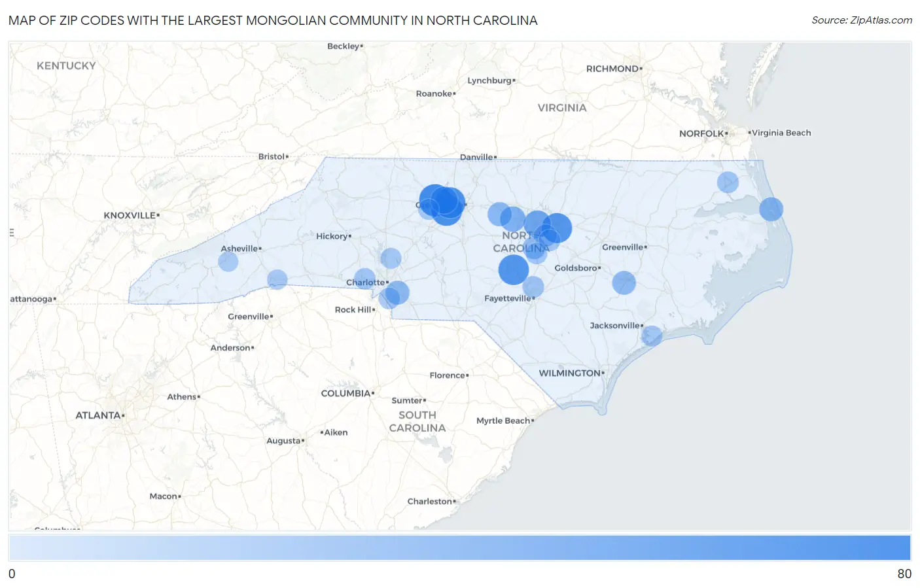Select the bubble near Asheville
Screen dimensions: 920x588
coord(228,262)
